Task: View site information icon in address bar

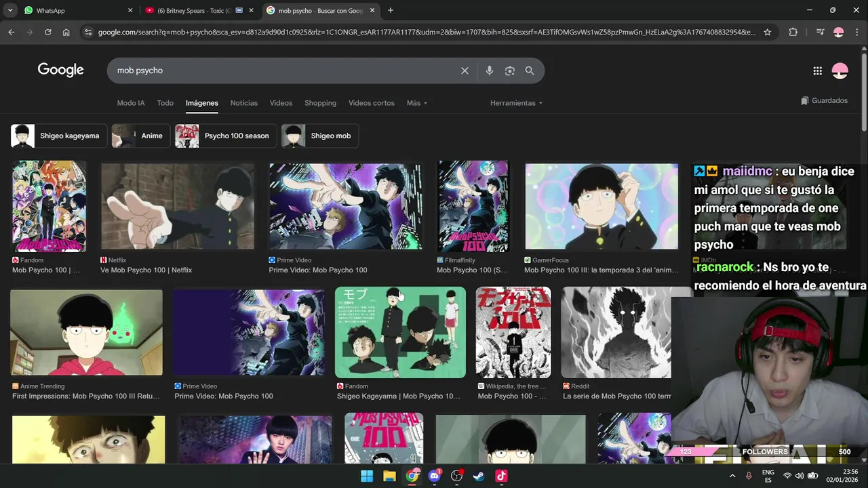Action: [87, 32]
